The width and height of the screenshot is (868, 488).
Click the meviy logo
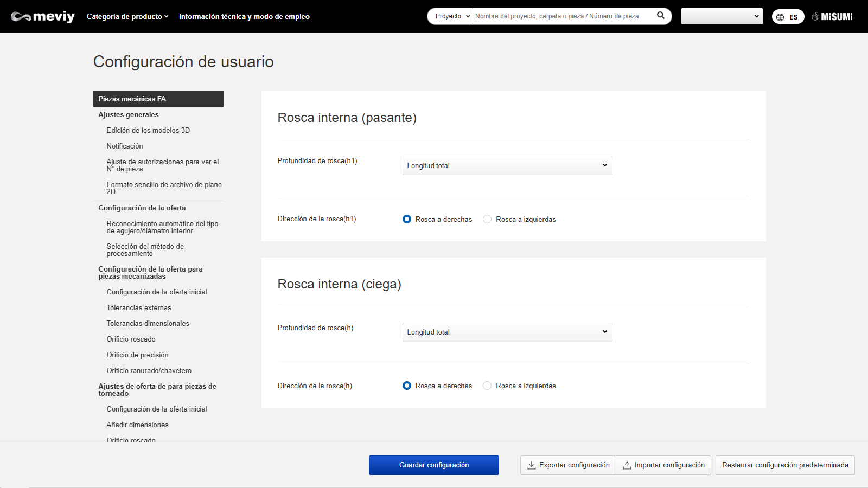(x=43, y=17)
